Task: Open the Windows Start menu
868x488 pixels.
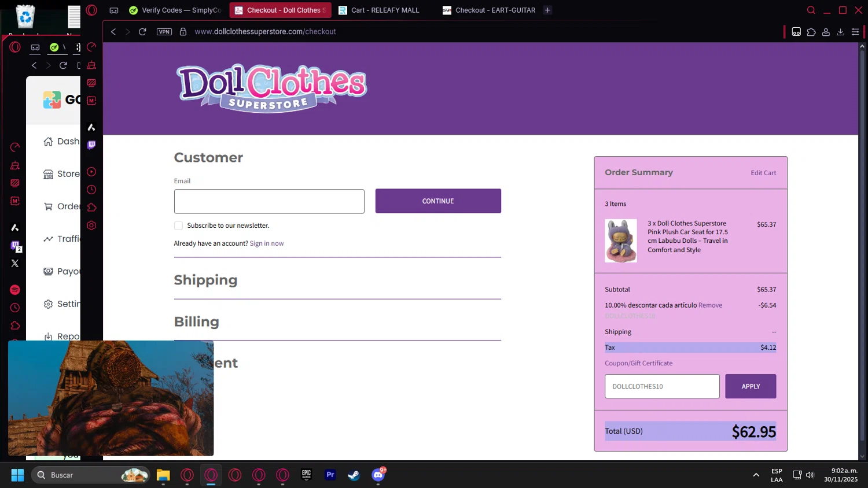Action: (x=17, y=475)
